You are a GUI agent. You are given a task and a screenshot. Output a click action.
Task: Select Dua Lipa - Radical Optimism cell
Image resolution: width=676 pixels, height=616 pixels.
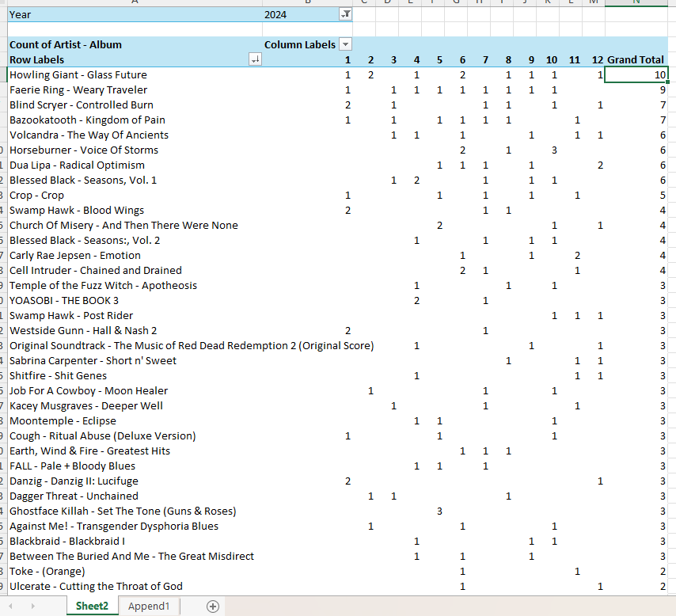pyautogui.click(x=135, y=165)
